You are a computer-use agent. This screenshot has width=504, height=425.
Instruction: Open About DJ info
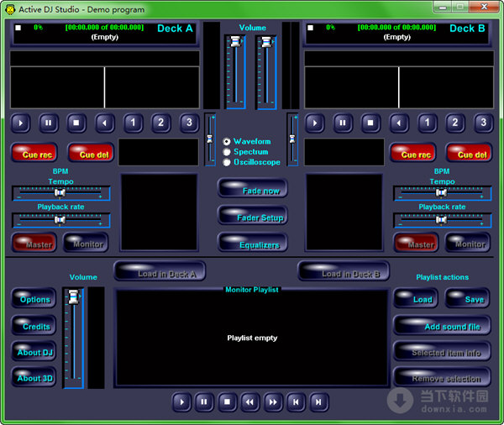coord(34,351)
